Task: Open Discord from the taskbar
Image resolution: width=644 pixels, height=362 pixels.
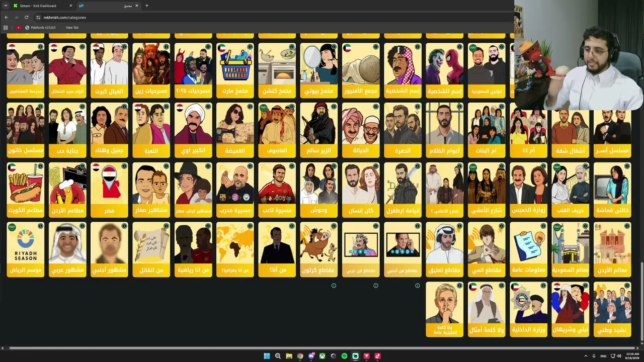Action: coord(311,356)
